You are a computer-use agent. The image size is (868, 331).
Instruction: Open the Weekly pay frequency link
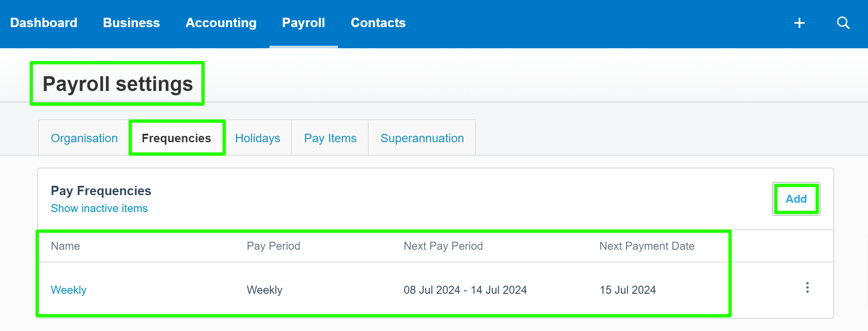(x=69, y=290)
